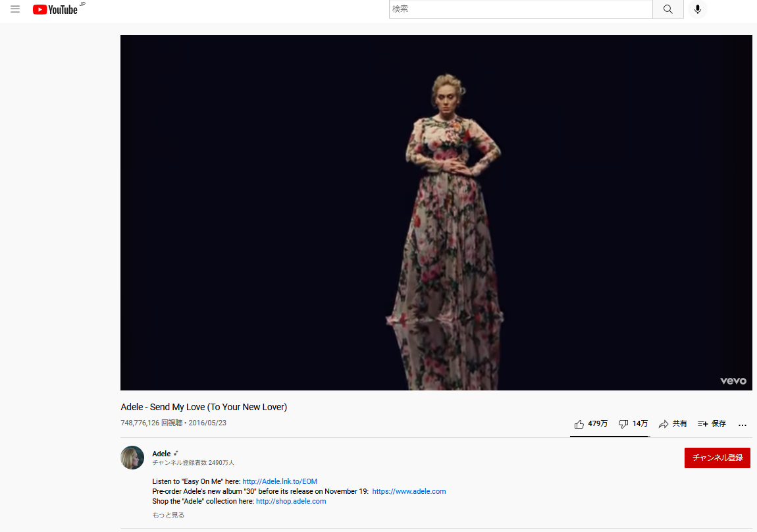
Task: Click the video title text
Action: click(204, 407)
